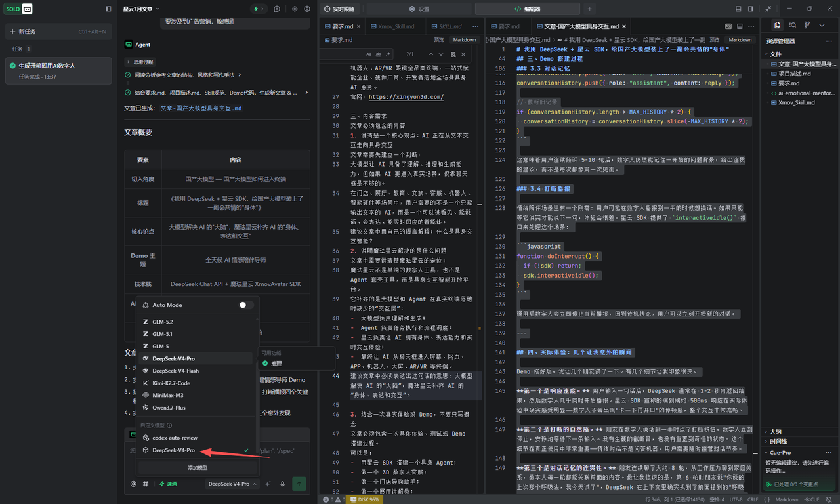Screen dimensions: 840x504
Task: Click the https://xingyun3d.com/ link
Action: click(406, 96)
